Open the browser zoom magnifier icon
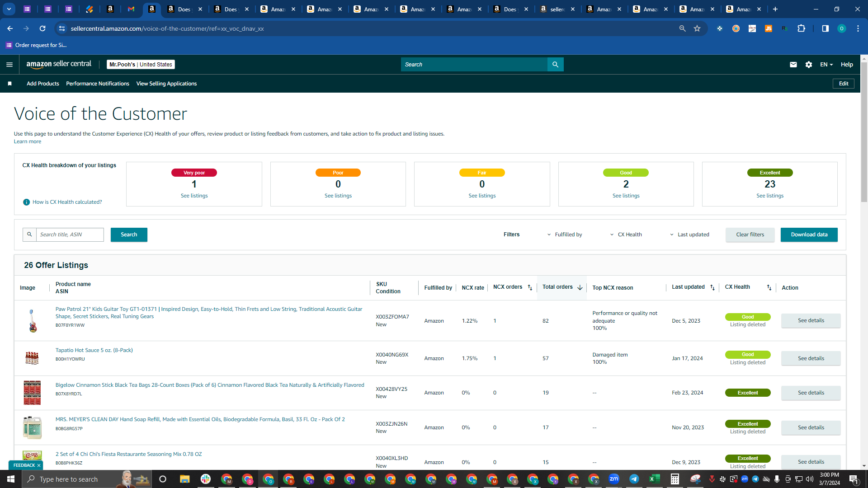The image size is (868, 488). click(682, 28)
